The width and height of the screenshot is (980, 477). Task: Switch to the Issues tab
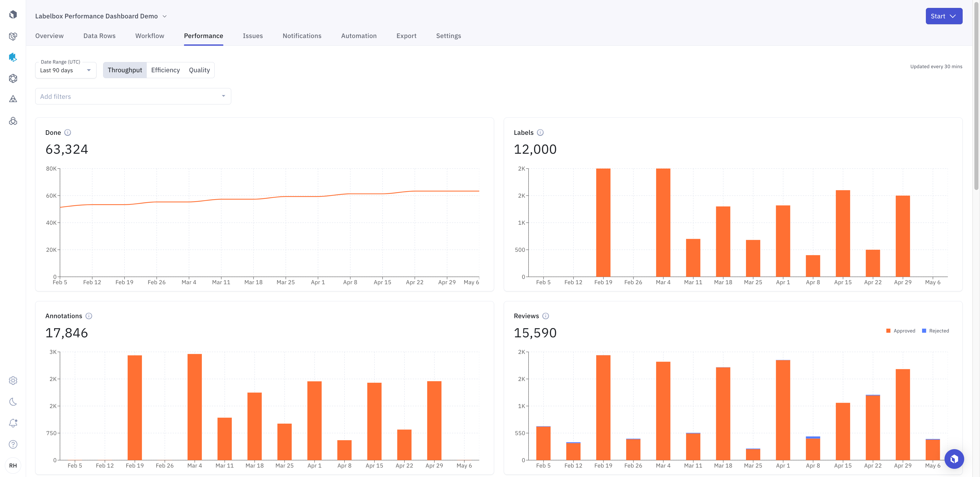252,36
